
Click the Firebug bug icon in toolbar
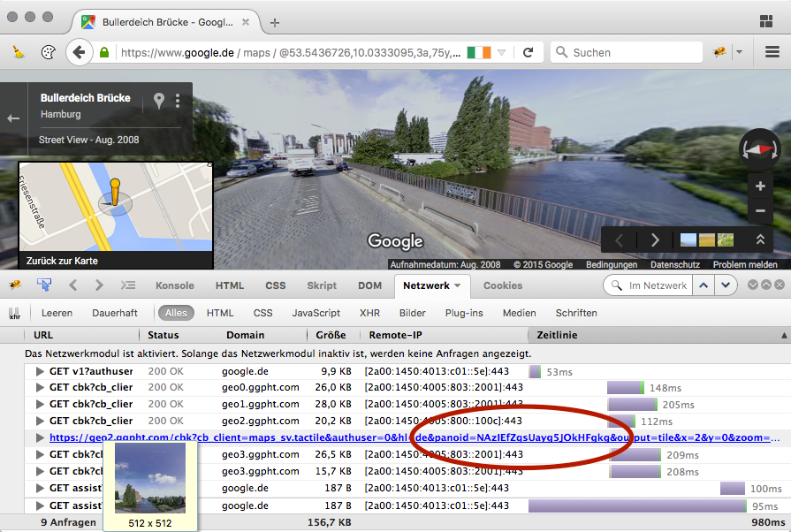tap(719, 52)
